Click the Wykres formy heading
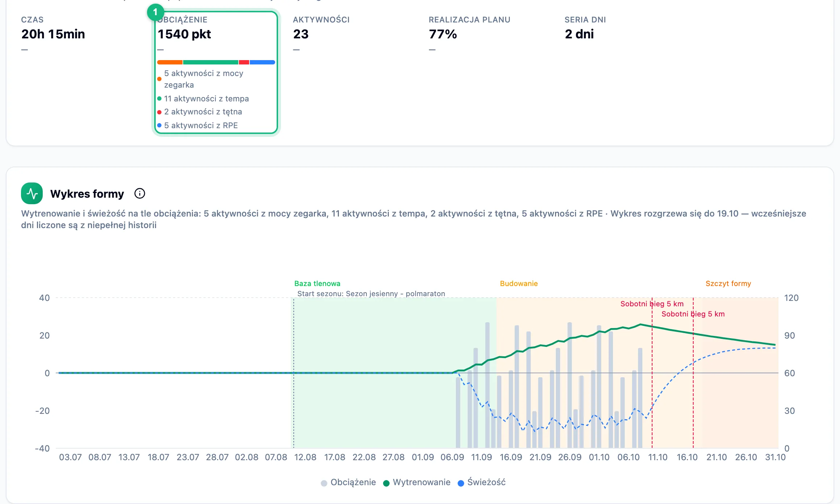The width and height of the screenshot is (840, 504). tap(87, 194)
